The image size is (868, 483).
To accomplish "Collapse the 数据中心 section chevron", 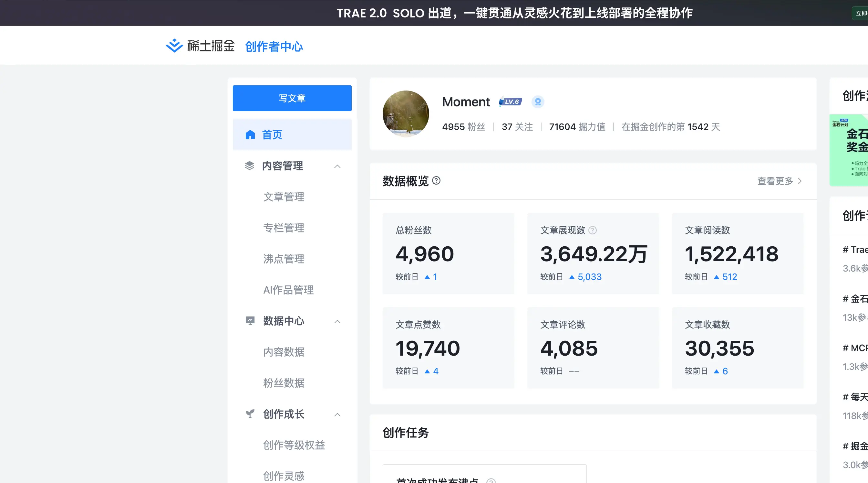I will [x=337, y=321].
